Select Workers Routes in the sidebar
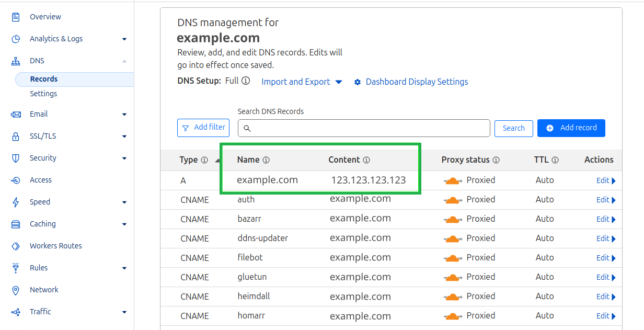Image resolution: width=644 pixels, height=330 pixels. pos(55,246)
